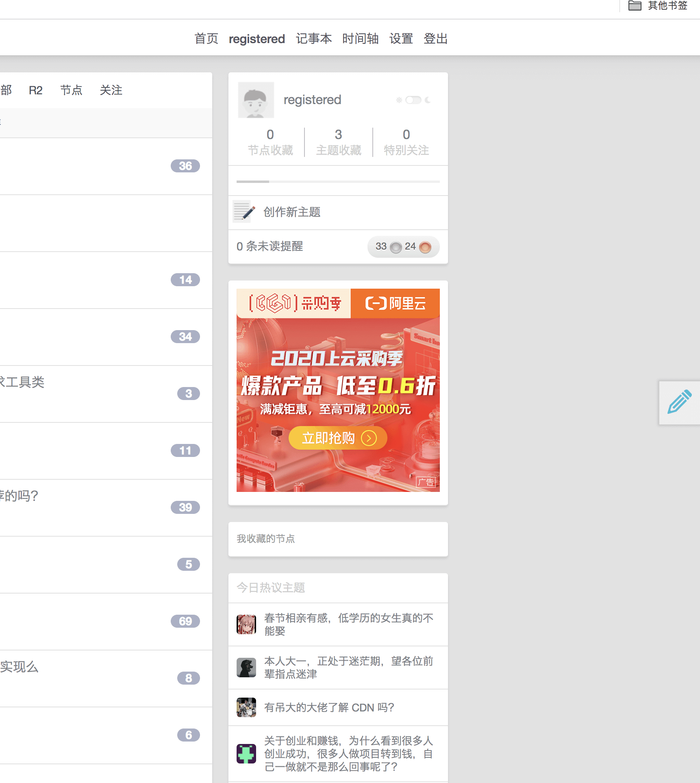This screenshot has height=783, width=700.
Task: Click avatar beside the CDN topic
Action: click(246, 707)
